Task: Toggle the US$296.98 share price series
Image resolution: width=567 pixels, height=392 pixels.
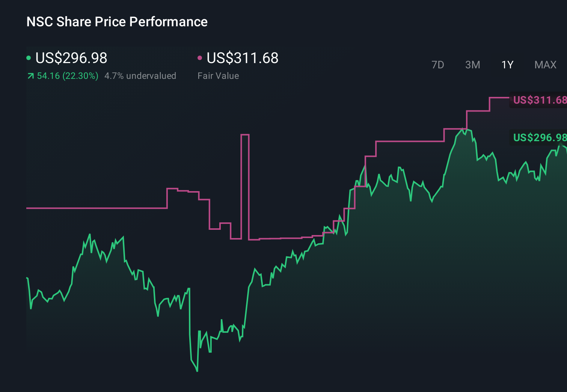Action: pos(71,58)
